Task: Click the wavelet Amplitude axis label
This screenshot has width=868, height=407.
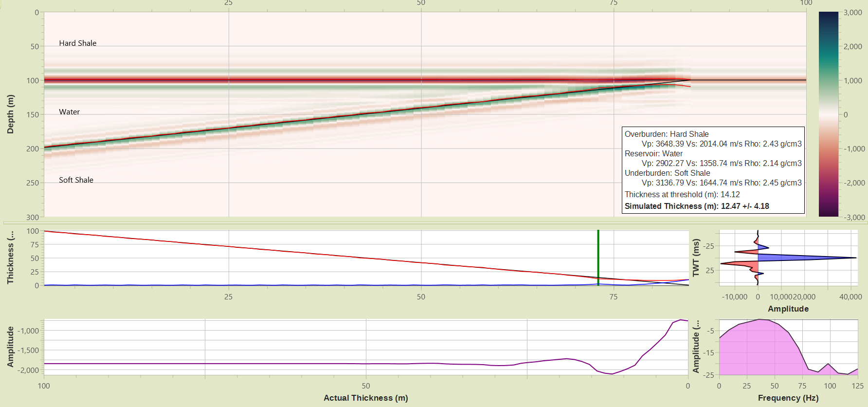Action: tap(788, 309)
